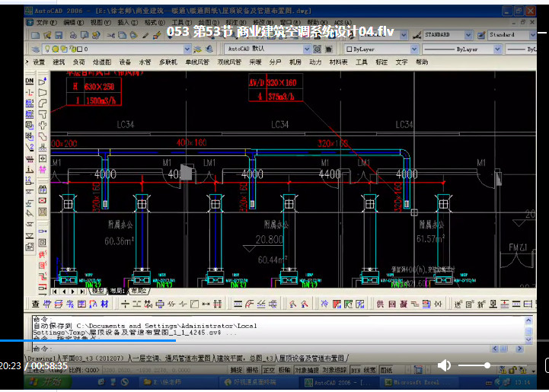Toggle 正交 ortho mode in status bar
549x392 pixels.
pyautogui.click(x=268, y=369)
